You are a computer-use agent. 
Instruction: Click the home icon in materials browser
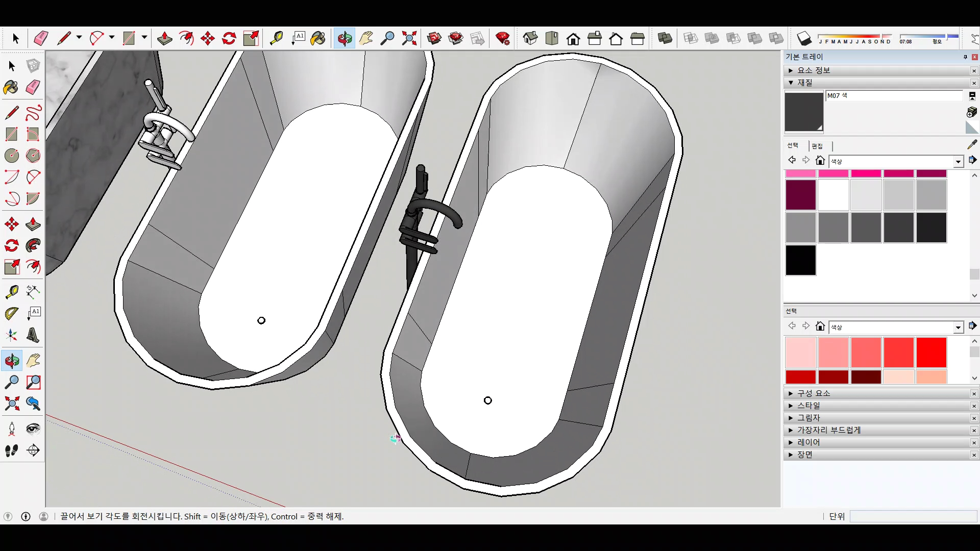point(820,161)
